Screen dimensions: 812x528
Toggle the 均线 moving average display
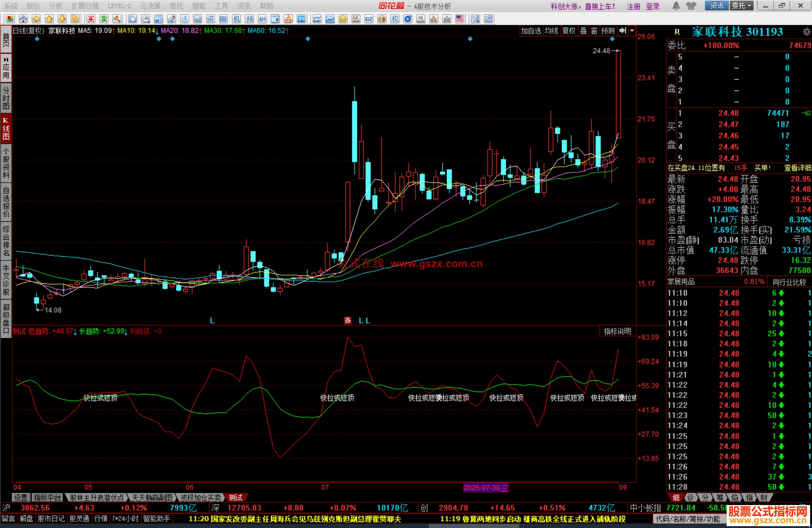551,31
